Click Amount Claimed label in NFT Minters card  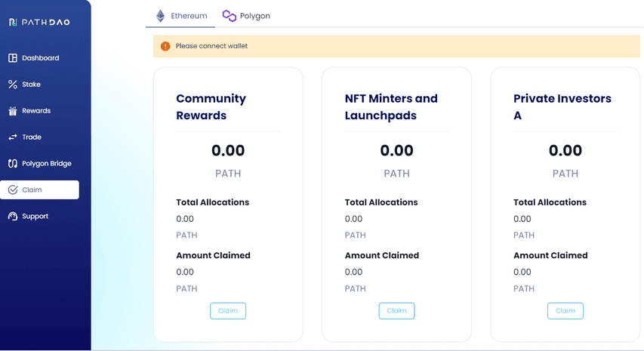click(382, 255)
